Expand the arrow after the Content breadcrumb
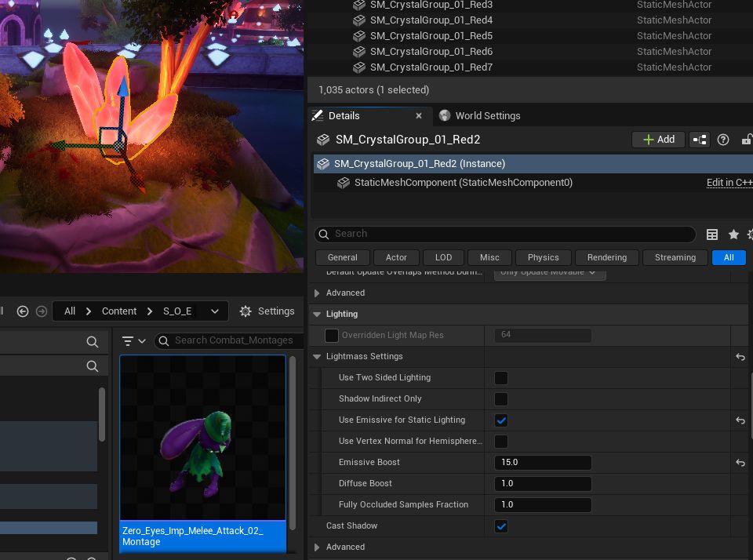The image size is (753, 560). coord(150,311)
